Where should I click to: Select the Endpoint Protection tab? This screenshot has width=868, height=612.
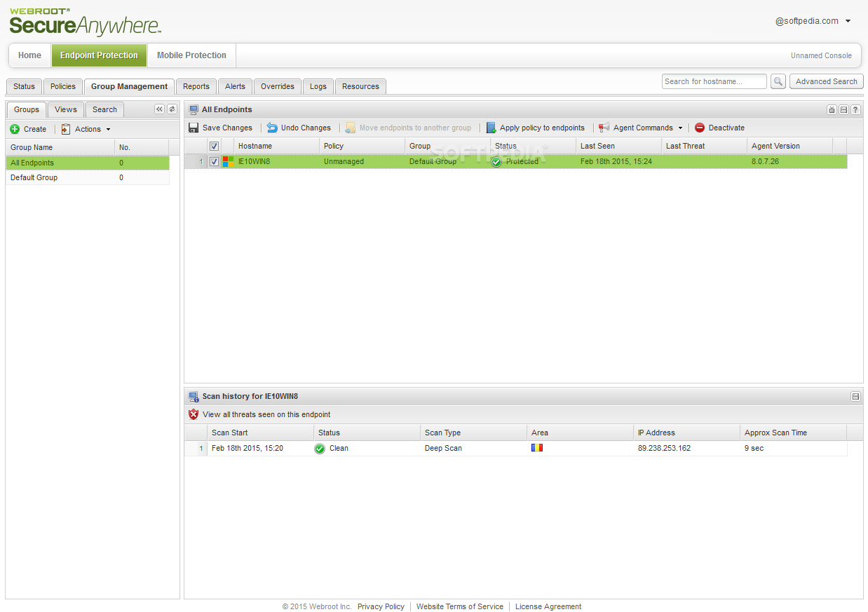tap(99, 55)
